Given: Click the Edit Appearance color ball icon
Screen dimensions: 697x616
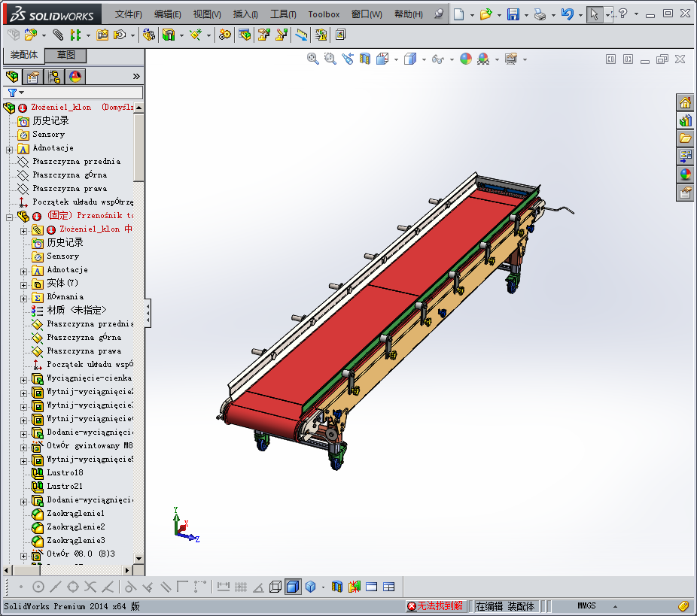Looking at the screenshot, I should 465,59.
